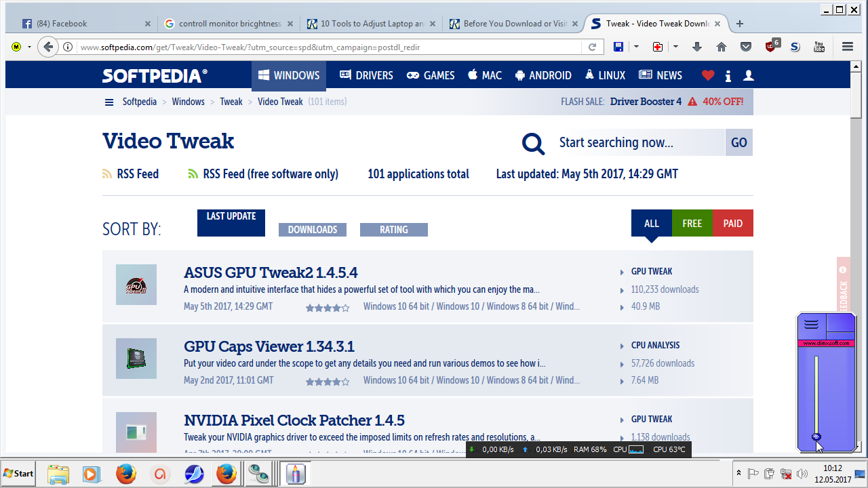The image size is (868, 488).
Task: Sort the list by LAST UPDATE
Action: (231, 223)
